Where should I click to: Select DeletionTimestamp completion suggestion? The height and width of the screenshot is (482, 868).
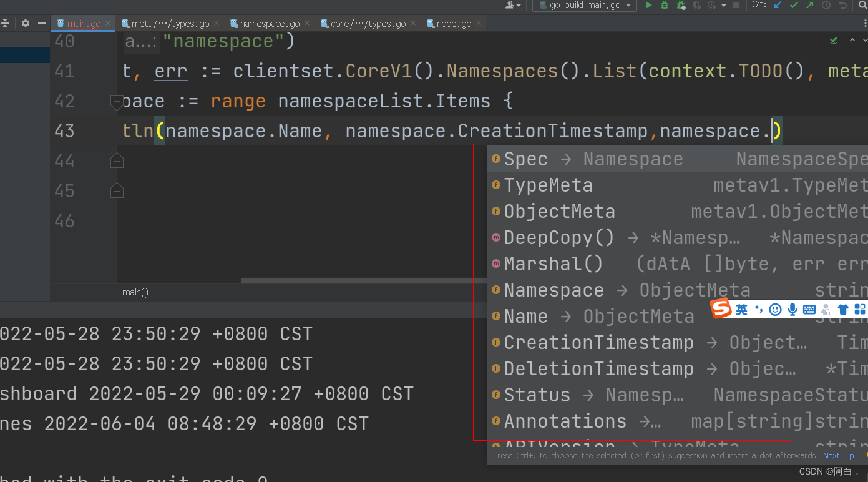coord(678,369)
